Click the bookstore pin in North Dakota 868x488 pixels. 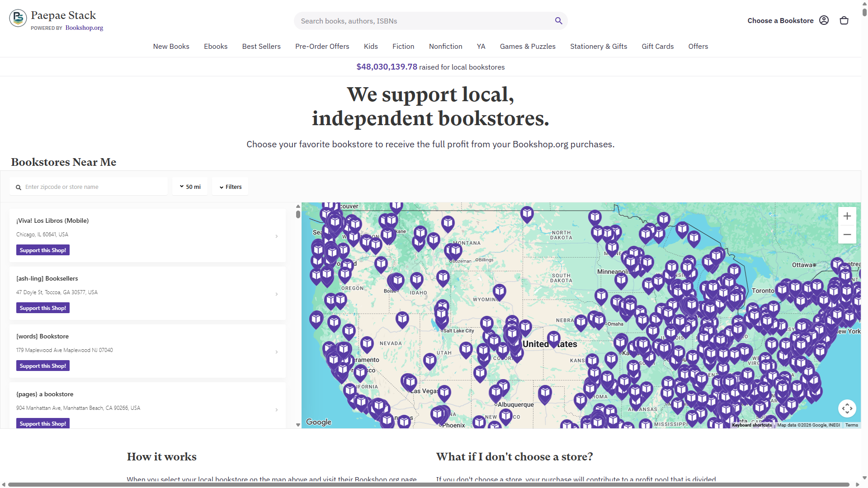[x=527, y=215]
